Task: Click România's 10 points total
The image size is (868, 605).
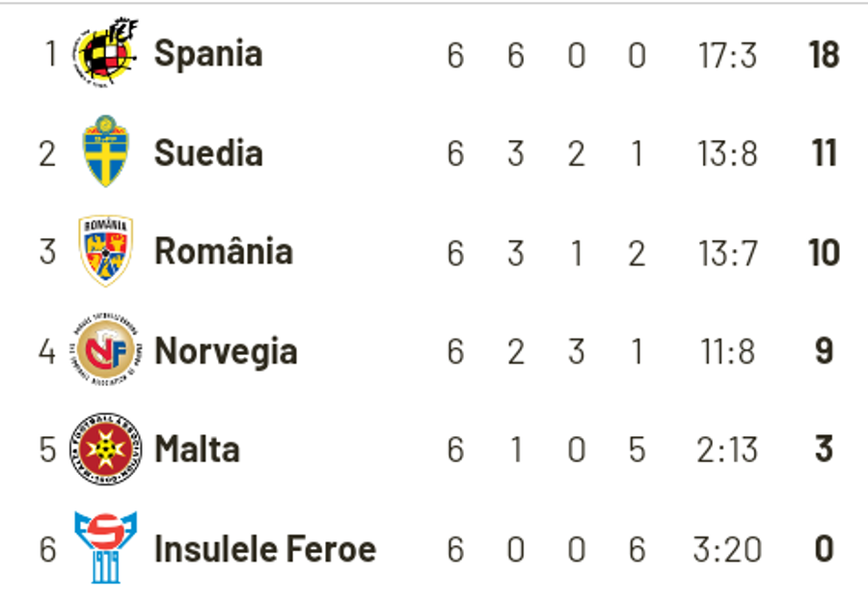Action: tap(825, 253)
